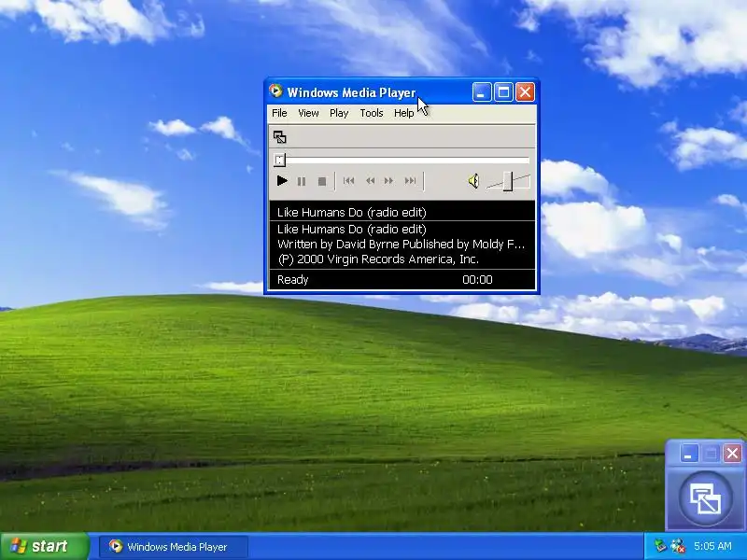Click the Previous track button
This screenshot has width=747, height=560.
[348, 181]
